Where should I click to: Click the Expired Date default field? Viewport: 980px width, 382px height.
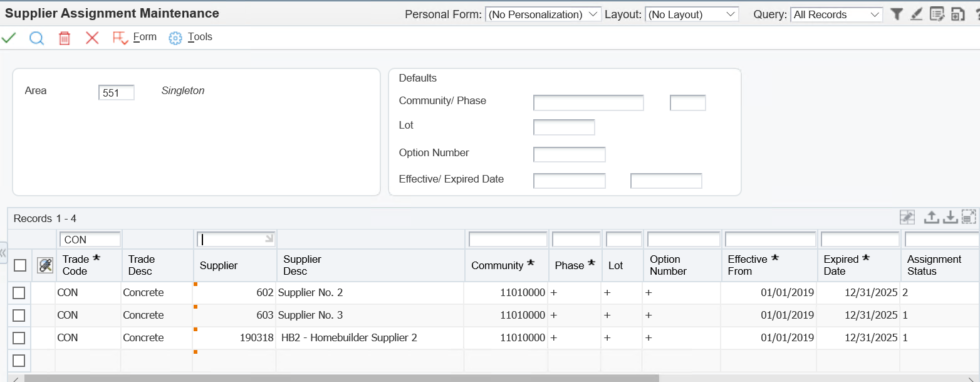point(666,181)
